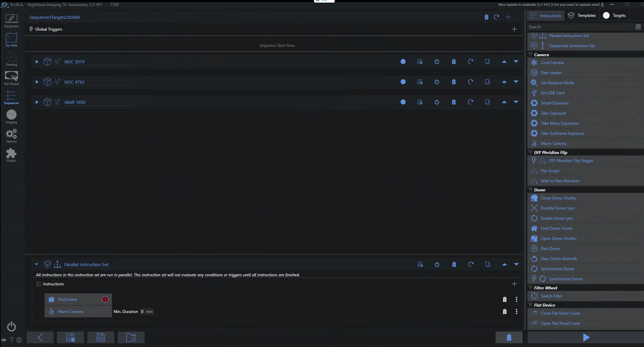This screenshot has height=347, width=644.
Task: Toggle the small eye icon at bottom left
Action: [4, 340]
